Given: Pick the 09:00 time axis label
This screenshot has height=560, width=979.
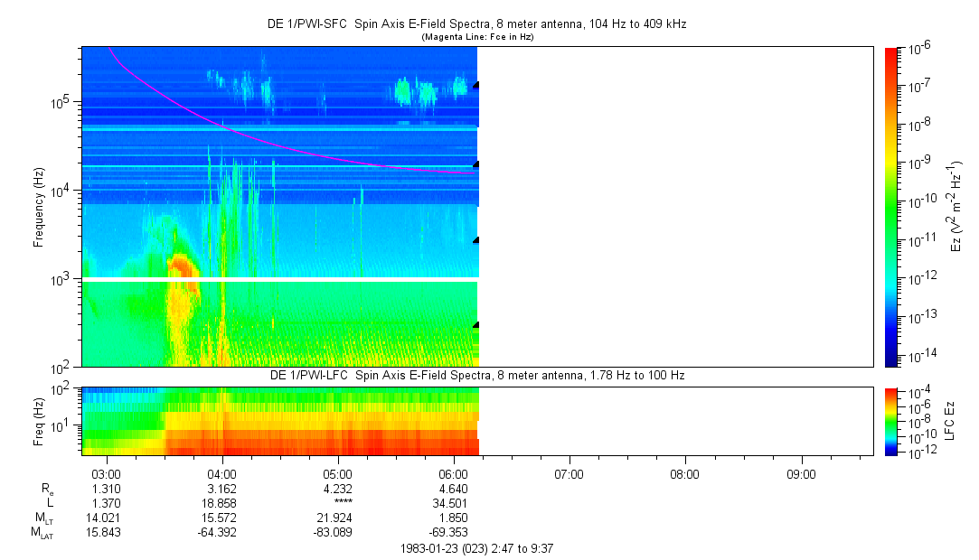Looking at the screenshot, I should coord(801,473).
